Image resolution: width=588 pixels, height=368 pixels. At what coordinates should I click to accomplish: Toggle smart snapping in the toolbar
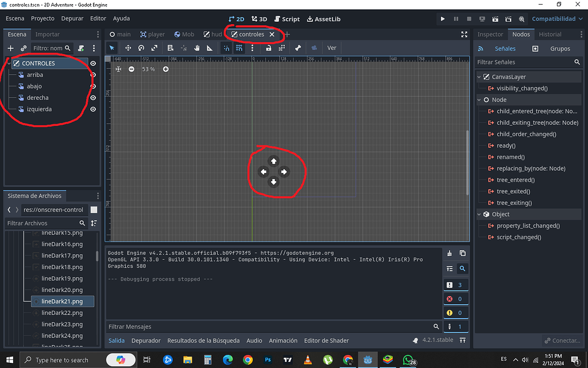click(x=226, y=48)
